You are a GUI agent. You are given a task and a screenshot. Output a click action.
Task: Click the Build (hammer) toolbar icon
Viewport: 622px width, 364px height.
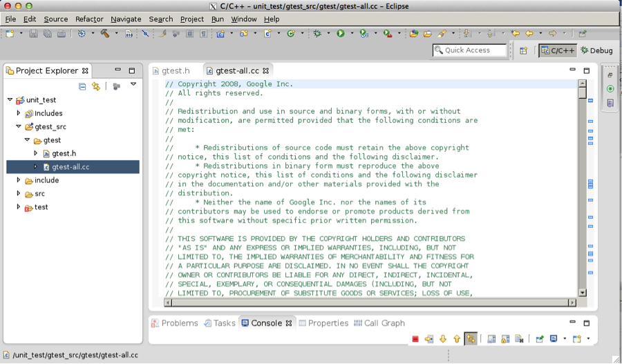click(105, 34)
